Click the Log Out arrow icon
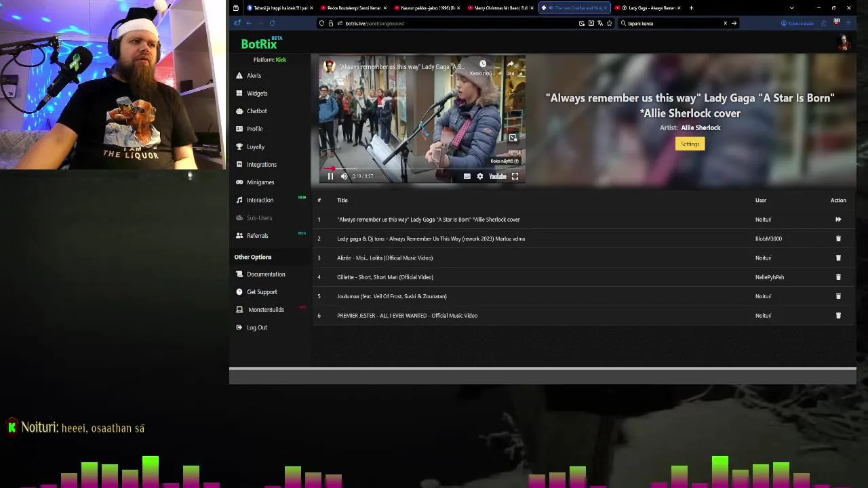Viewport: 868px width, 488px height. pyautogui.click(x=239, y=327)
